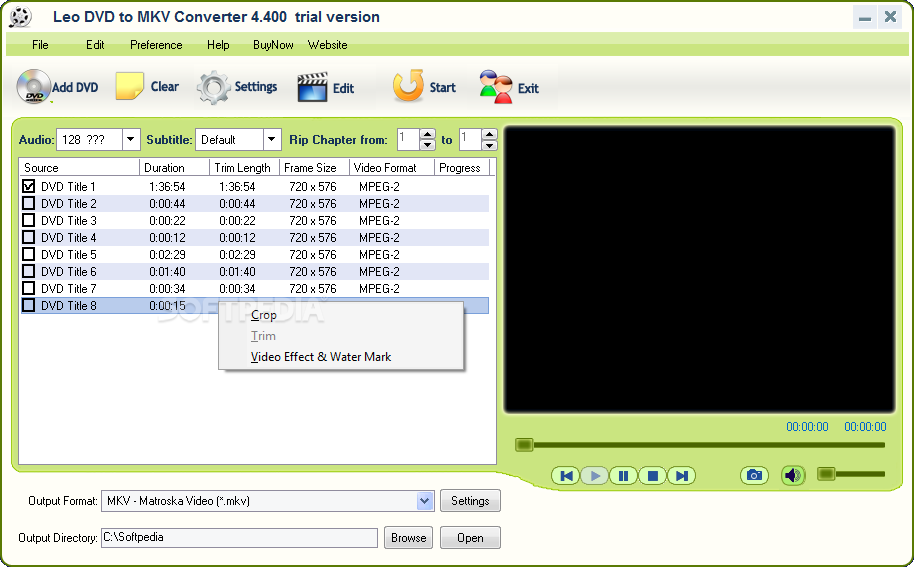Viewport: 914px width, 567px height.
Task: Check the DVD Title 6 checkbox
Action: [x=29, y=271]
